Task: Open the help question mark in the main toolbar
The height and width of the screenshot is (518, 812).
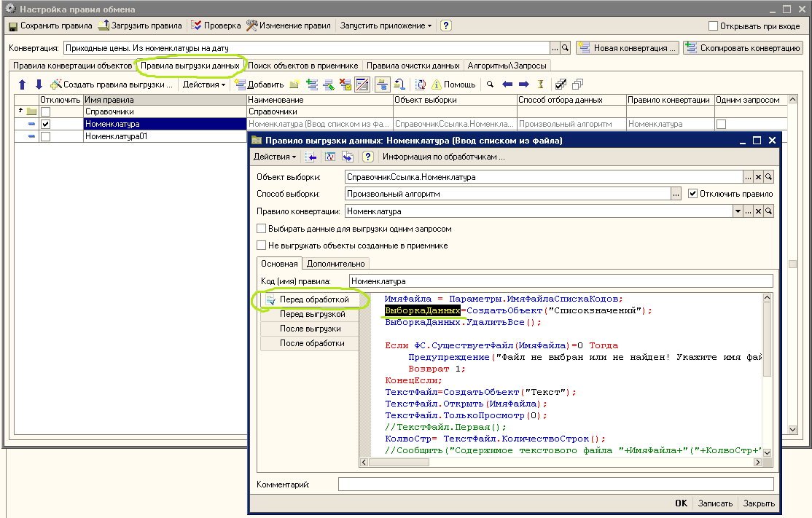Action: pyautogui.click(x=446, y=25)
